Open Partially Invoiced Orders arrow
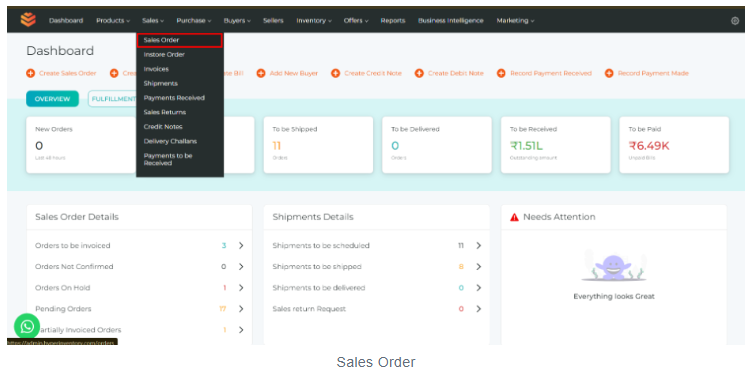 pyautogui.click(x=241, y=330)
